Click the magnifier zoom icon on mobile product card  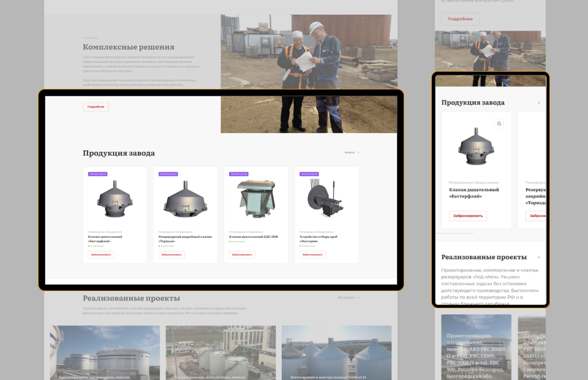499,124
